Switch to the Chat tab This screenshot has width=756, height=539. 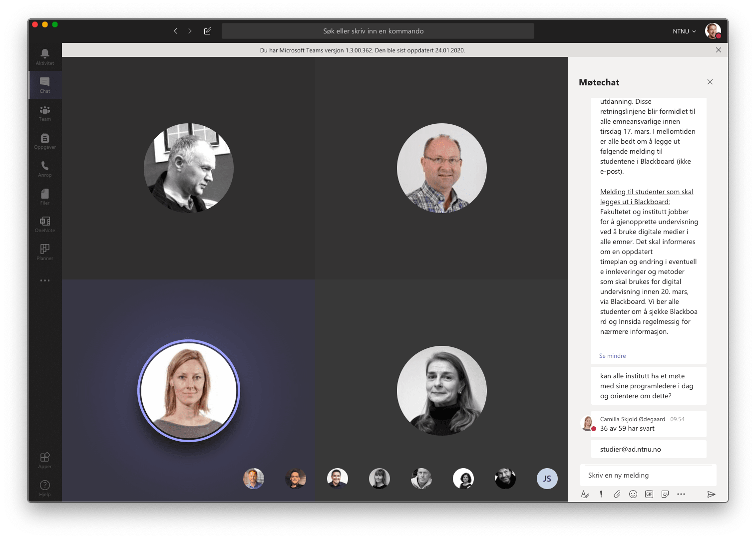coord(45,85)
